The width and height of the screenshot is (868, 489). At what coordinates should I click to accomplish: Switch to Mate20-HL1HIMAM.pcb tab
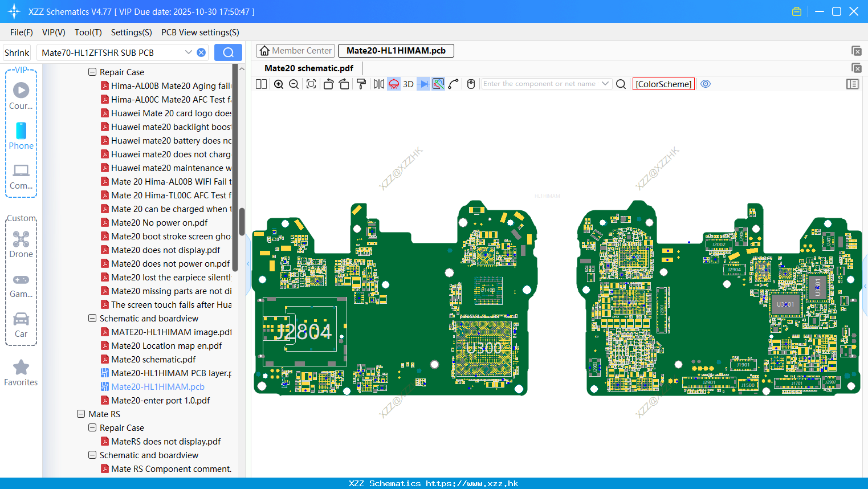coord(396,51)
